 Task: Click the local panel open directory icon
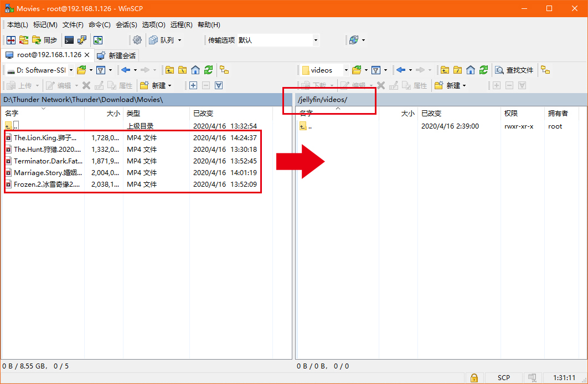81,70
